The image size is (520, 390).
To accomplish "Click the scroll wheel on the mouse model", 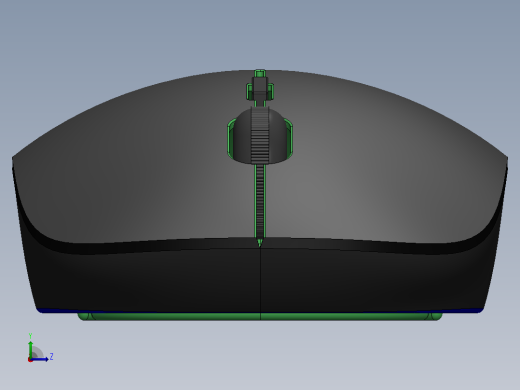I will (x=260, y=136).
